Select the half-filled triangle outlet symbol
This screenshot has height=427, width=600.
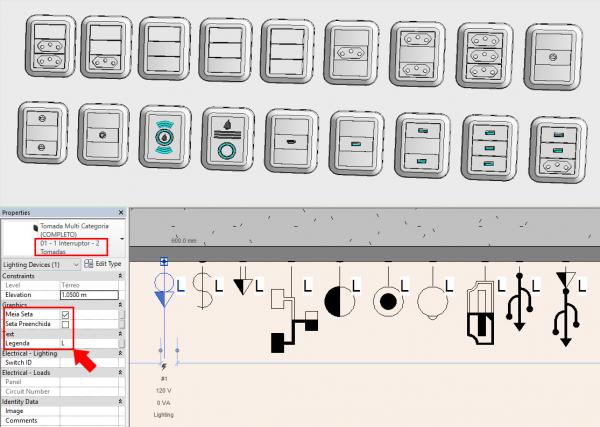(x=243, y=286)
